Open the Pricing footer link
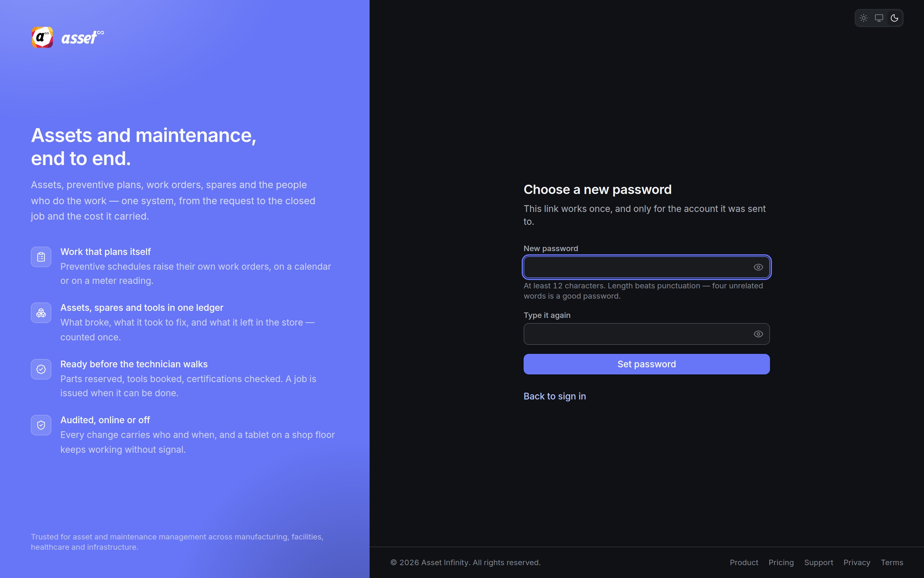This screenshot has width=924, height=578. (x=781, y=562)
